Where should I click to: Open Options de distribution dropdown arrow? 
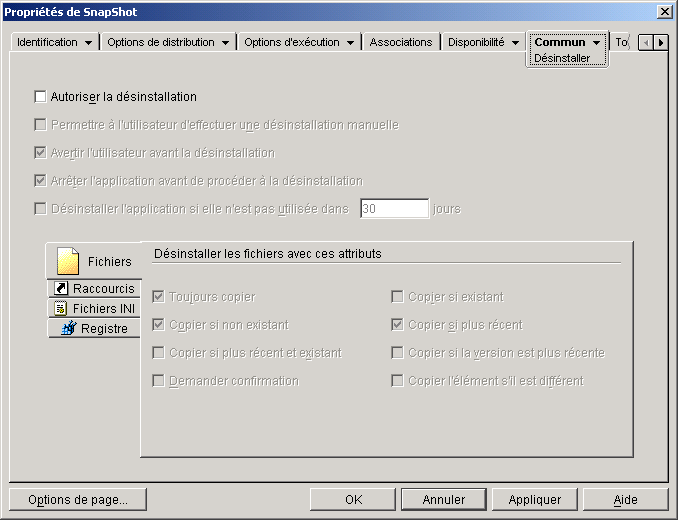coord(225,43)
